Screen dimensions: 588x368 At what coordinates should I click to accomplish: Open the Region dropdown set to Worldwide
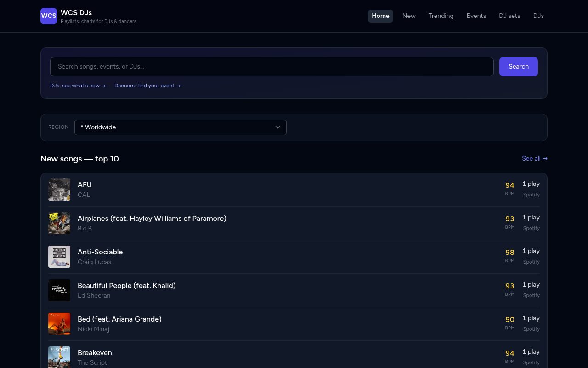click(181, 127)
